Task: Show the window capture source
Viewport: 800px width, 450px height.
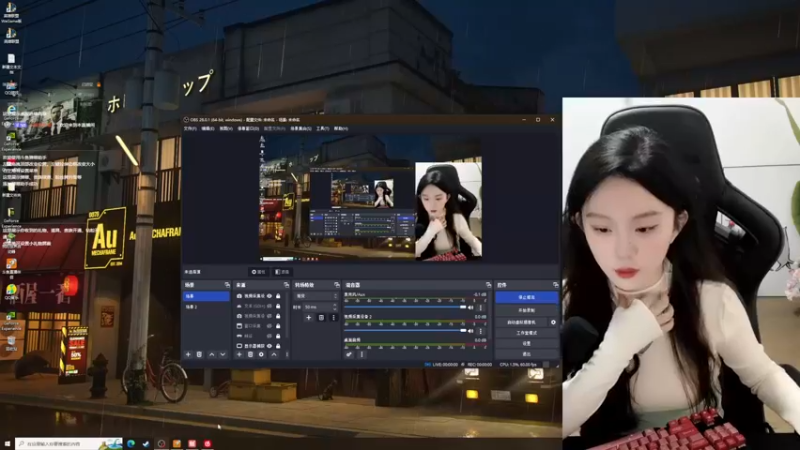Action: click(269, 326)
